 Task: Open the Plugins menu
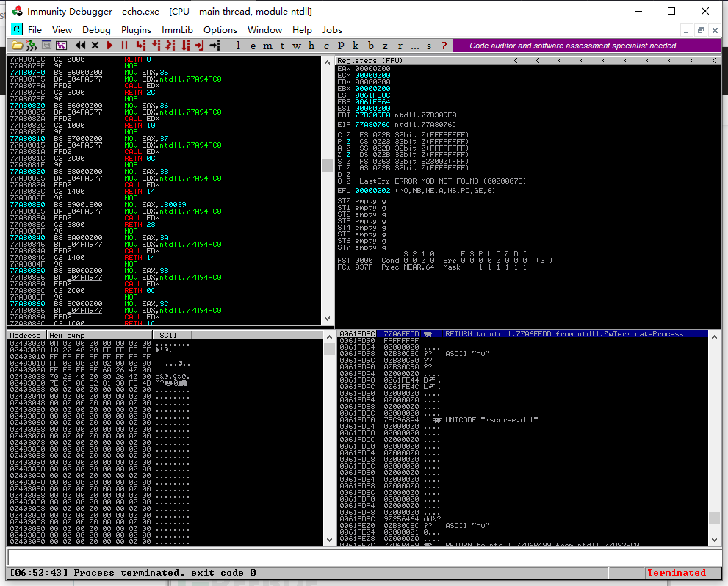[x=136, y=29]
